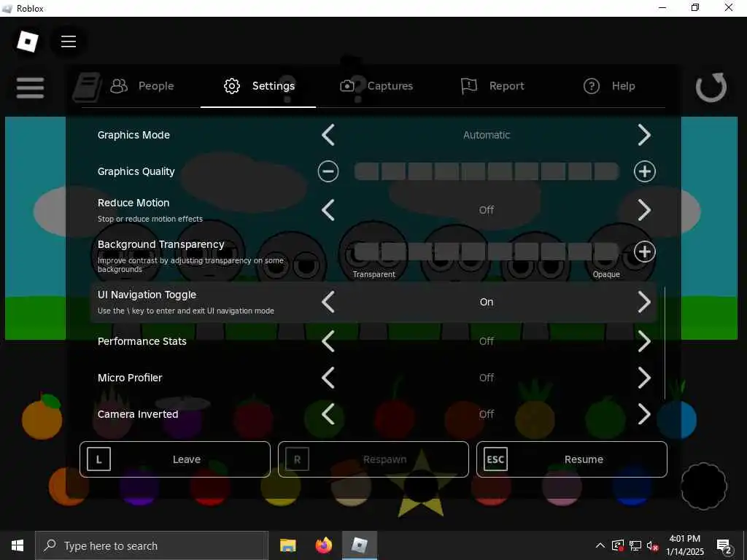Click the question mark Help icon
This screenshot has width=747, height=560.
click(591, 86)
